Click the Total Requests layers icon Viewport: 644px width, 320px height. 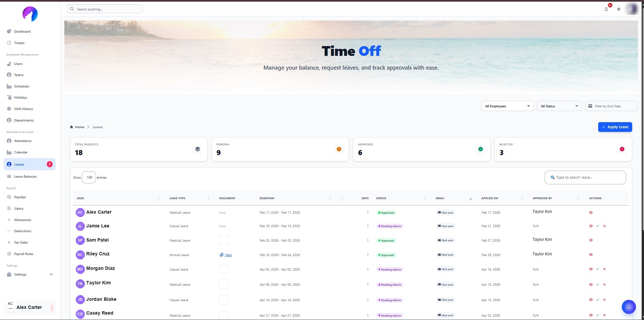tap(197, 149)
